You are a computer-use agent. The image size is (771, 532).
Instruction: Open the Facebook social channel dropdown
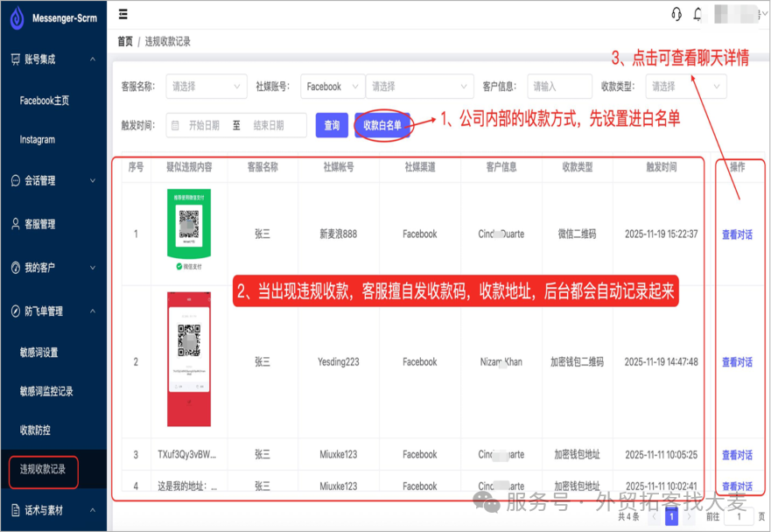(x=333, y=87)
